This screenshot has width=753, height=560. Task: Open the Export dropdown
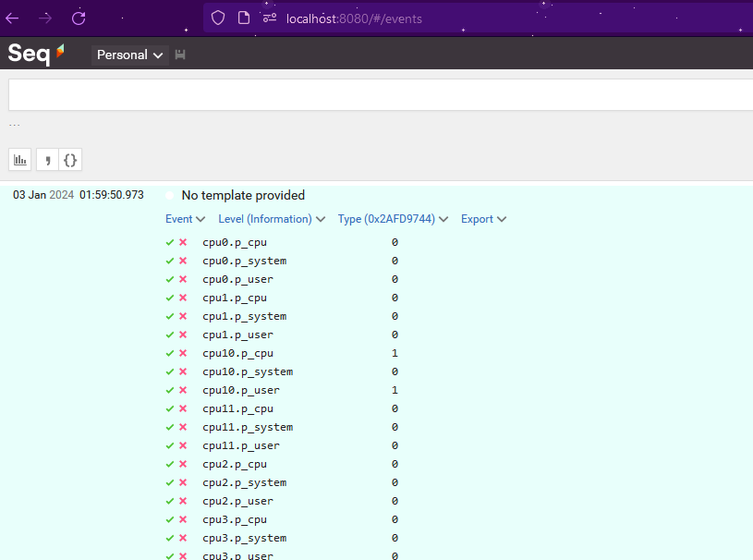(482, 218)
